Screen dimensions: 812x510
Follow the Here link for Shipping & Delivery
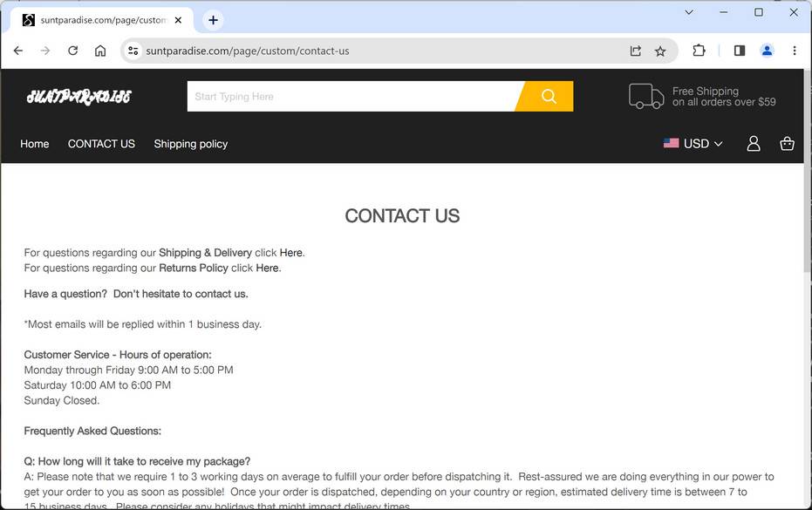pos(291,253)
